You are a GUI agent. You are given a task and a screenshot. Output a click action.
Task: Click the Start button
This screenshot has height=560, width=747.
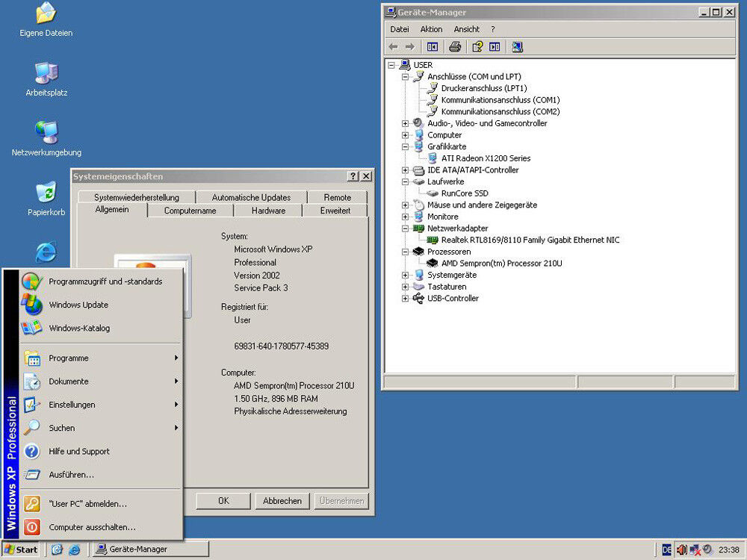(x=21, y=549)
